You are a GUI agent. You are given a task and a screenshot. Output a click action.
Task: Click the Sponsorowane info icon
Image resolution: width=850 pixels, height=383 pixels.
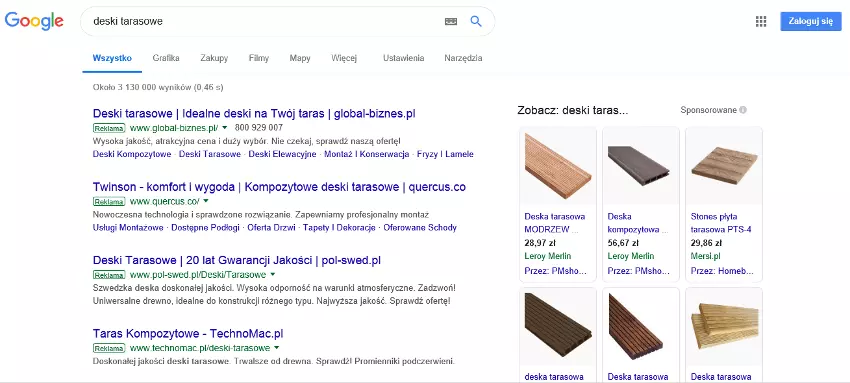[743, 110]
